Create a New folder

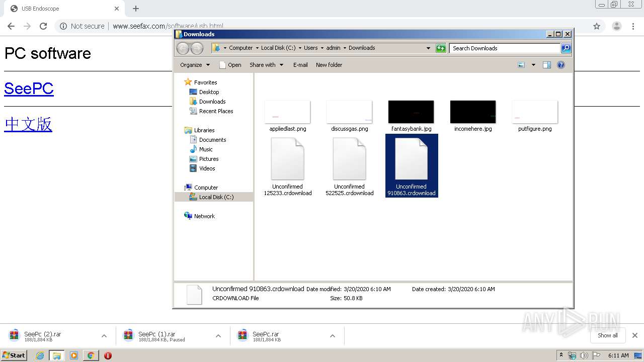click(329, 65)
